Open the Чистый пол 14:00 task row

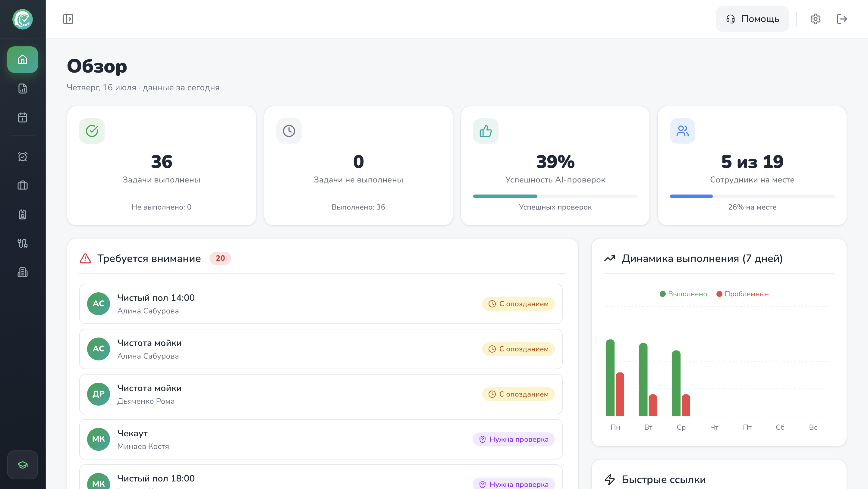pyautogui.click(x=321, y=304)
